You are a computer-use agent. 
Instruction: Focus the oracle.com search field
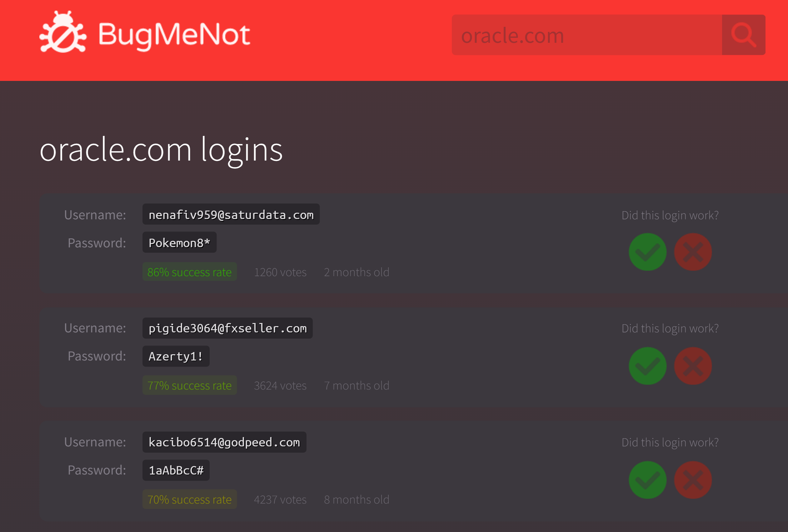(586, 35)
